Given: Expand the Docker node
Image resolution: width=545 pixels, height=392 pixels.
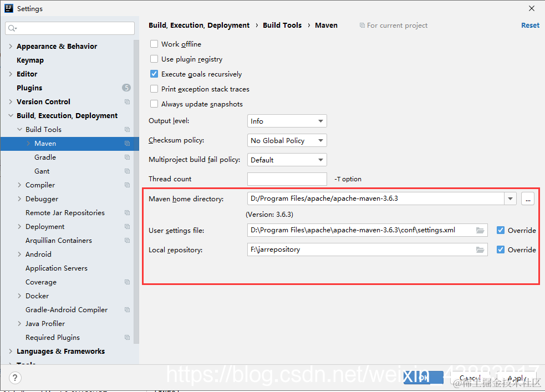Looking at the screenshot, I should point(19,296).
